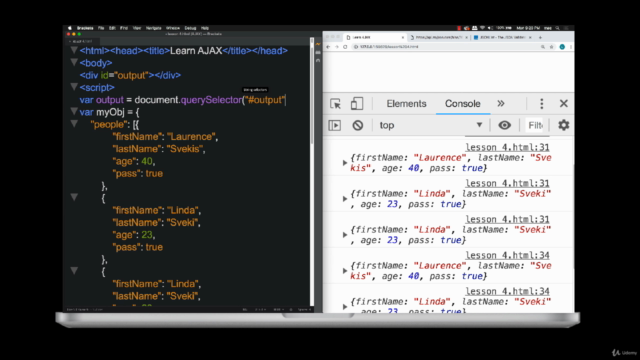Screen dimensions: 640x360
Task: Close the first Chrome tab
Action: [x=403, y=37]
